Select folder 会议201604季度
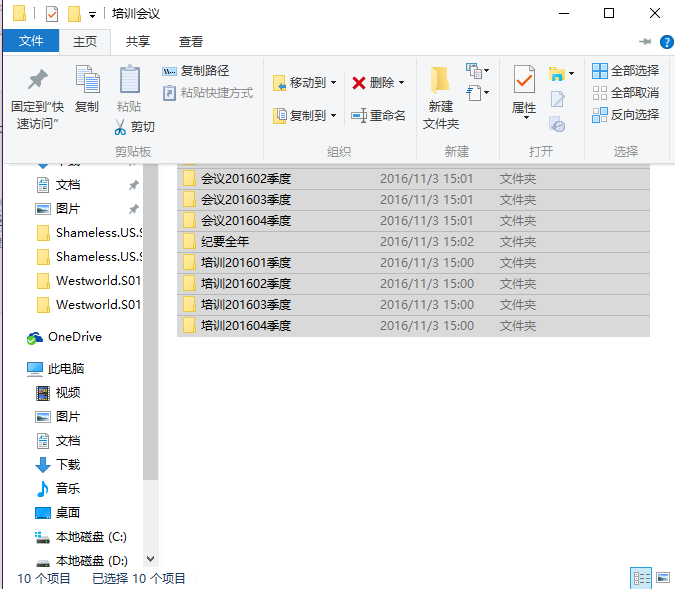The image size is (675, 589). point(413,220)
